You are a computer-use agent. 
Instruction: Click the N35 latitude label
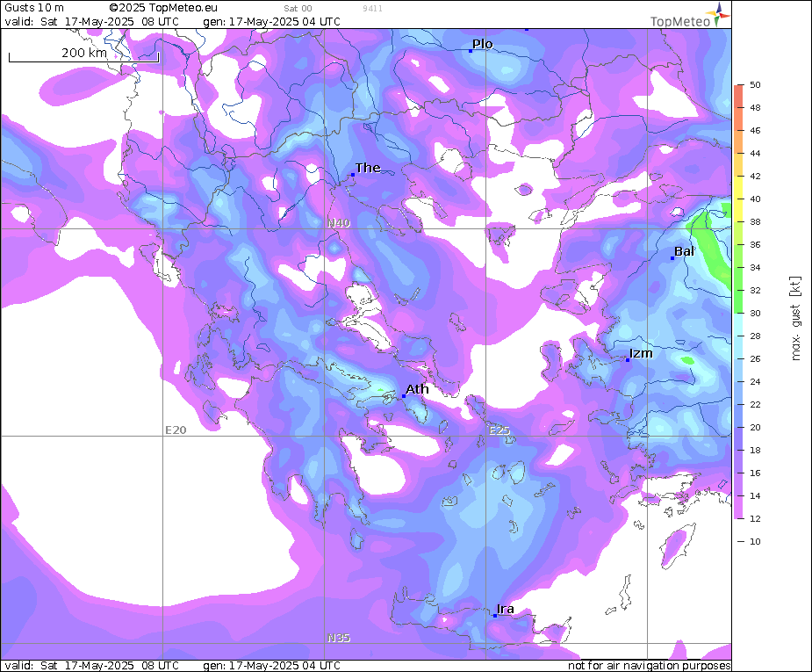[x=339, y=638]
